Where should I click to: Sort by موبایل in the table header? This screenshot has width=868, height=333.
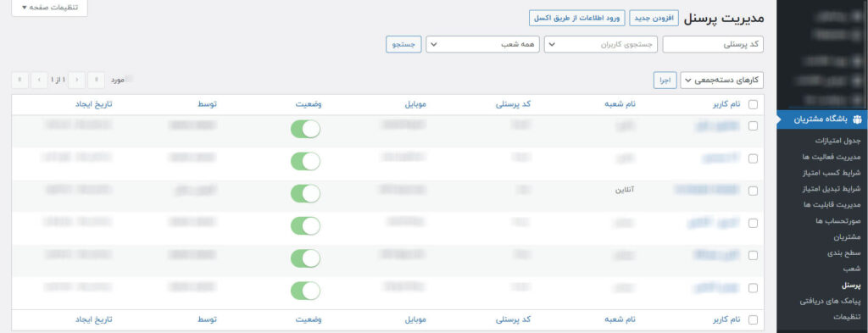point(415,104)
